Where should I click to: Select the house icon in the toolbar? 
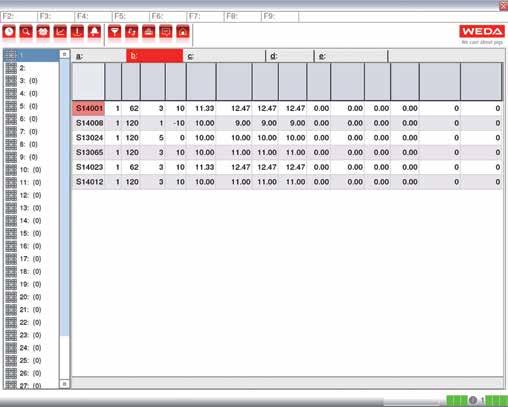pos(183,32)
